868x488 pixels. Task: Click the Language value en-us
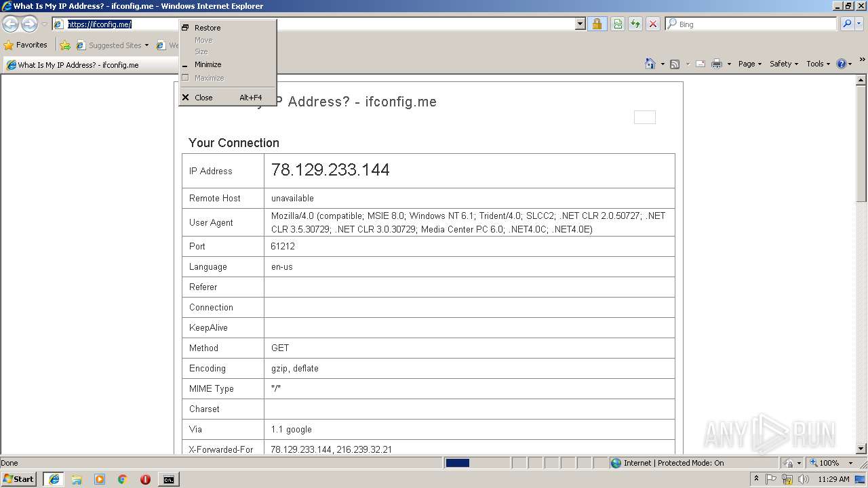click(x=282, y=266)
